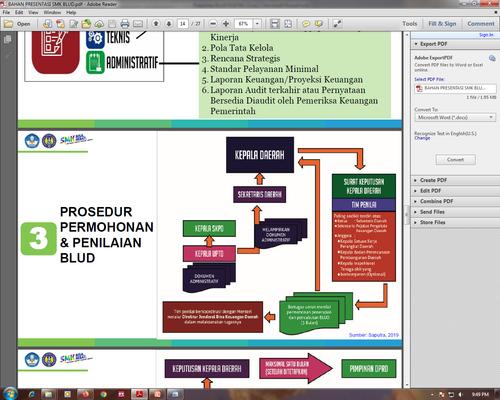Click the Open file button
The height and width of the screenshot is (400, 500).
click(17, 24)
